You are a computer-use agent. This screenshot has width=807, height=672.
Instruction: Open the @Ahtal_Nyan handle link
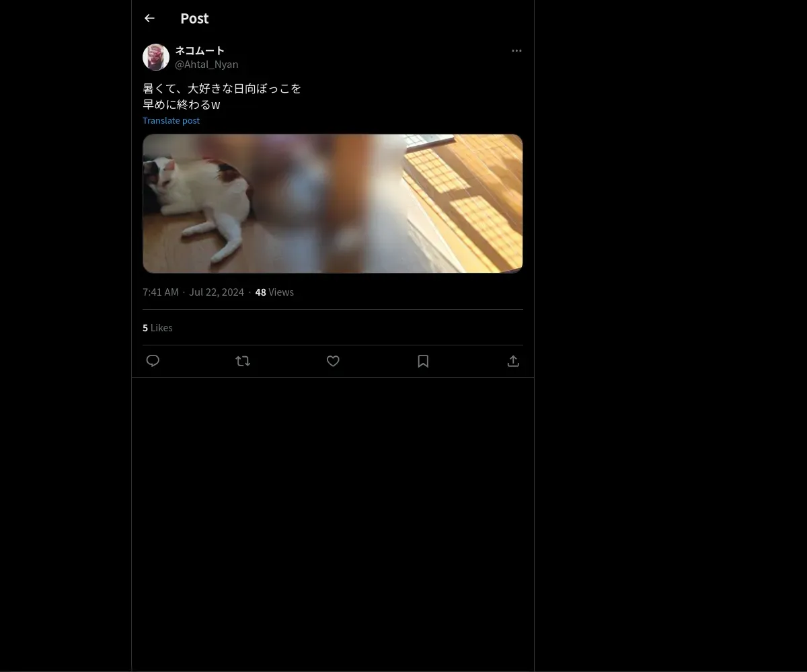coord(206,65)
